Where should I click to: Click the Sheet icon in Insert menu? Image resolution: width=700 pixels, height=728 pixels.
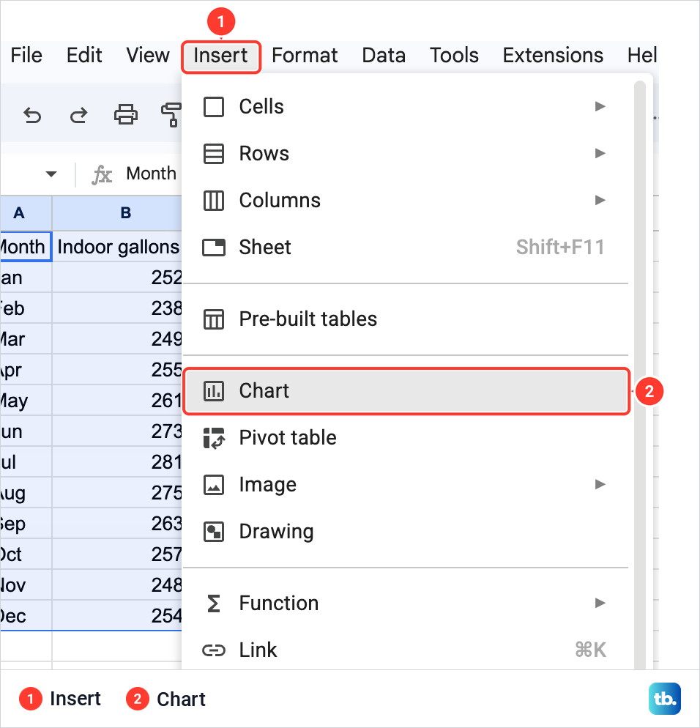click(214, 248)
